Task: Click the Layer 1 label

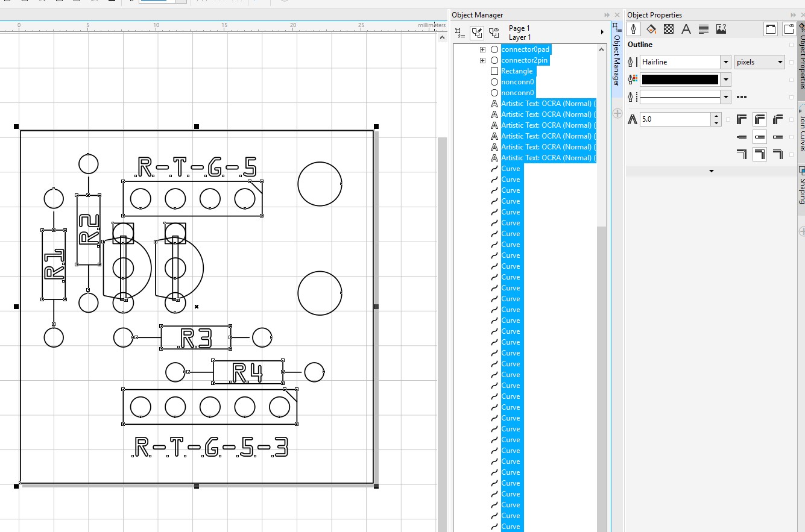Action: 520,37
